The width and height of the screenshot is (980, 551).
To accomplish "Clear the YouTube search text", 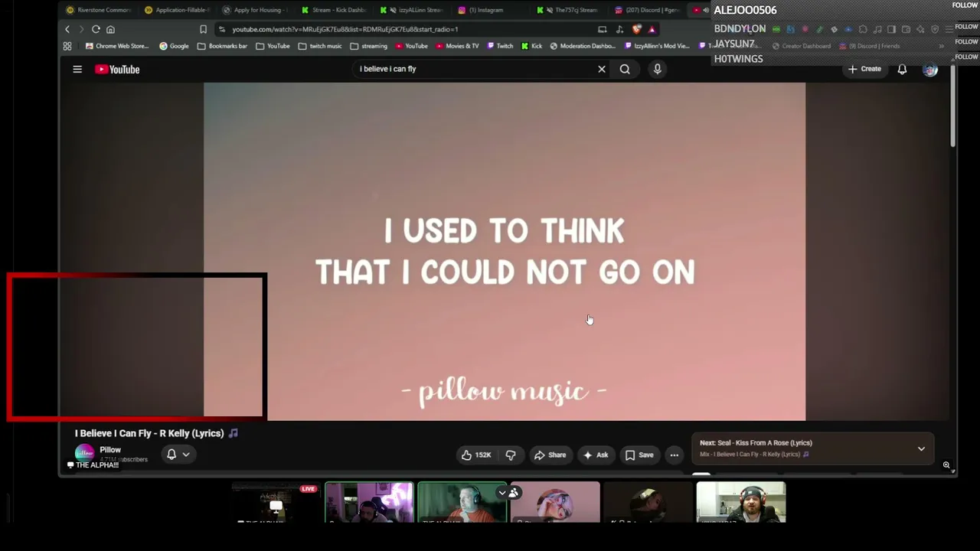I will [602, 69].
